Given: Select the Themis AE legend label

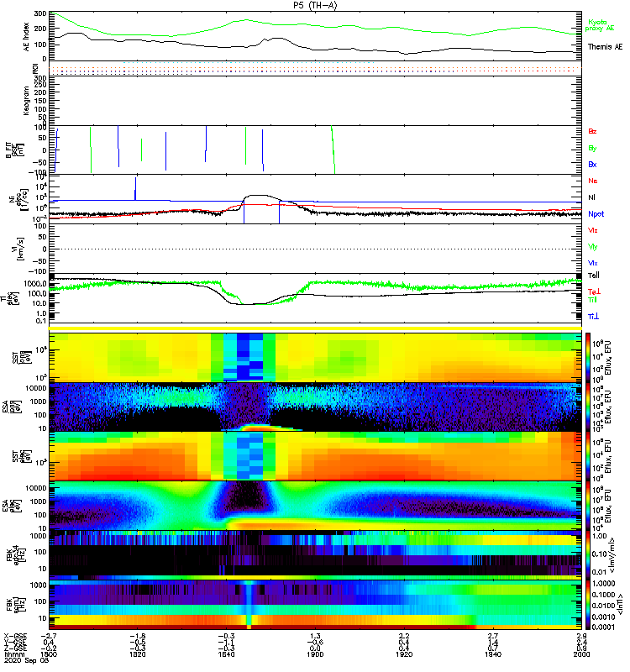Looking at the screenshot, I should (605, 47).
